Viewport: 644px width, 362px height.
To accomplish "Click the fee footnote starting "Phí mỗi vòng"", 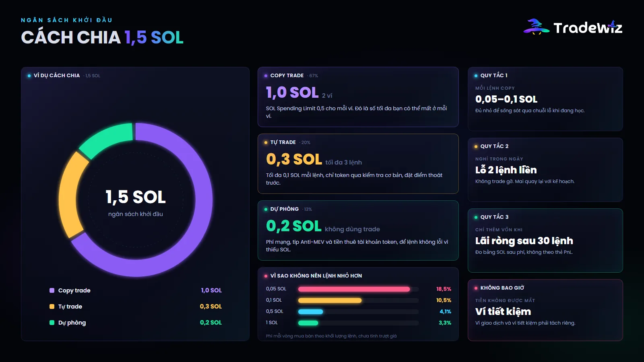I will (x=331, y=336).
